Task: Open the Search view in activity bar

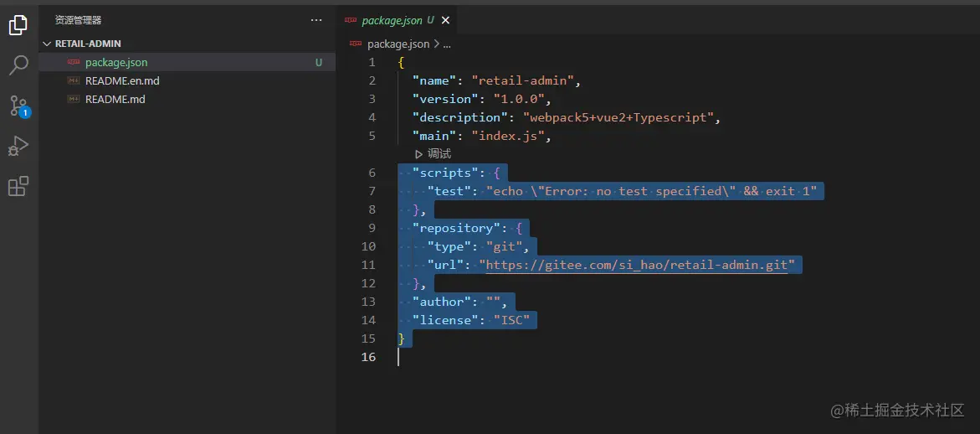Action: pos(18,65)
